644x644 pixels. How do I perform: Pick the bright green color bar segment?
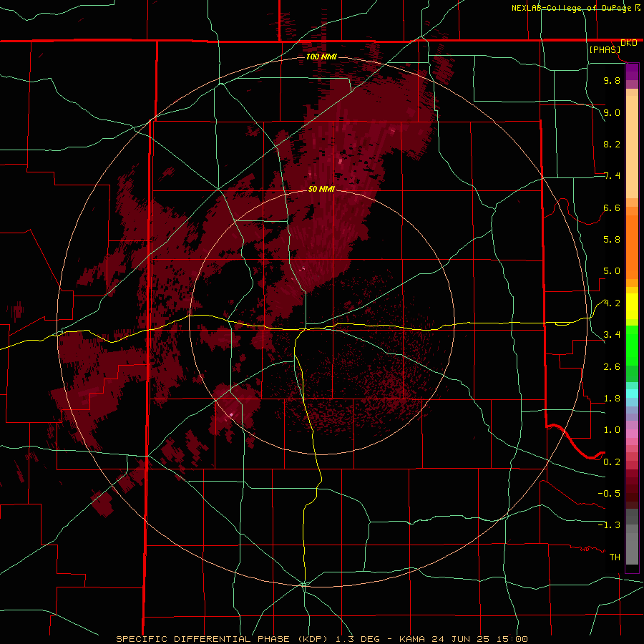tap(632, 346)
